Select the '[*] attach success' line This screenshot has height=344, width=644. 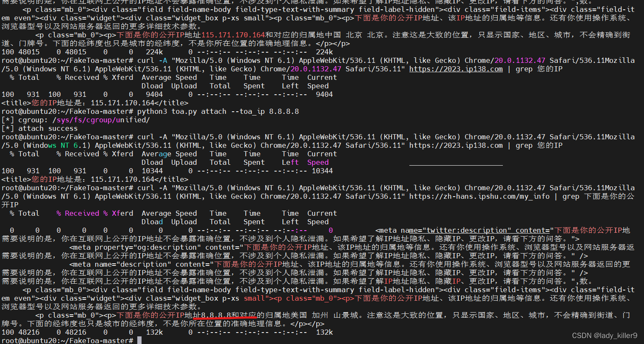(x=40, y=128)
